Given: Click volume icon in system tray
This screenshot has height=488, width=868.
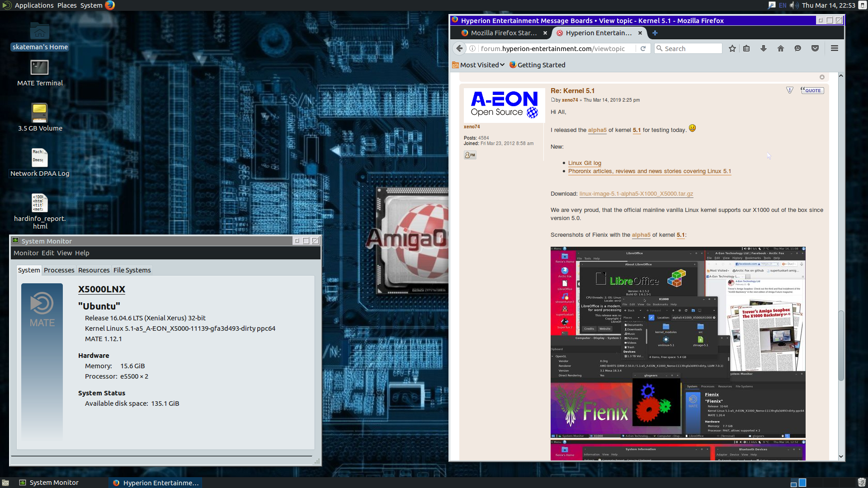Looking at the screenshot, I should tap(794, 5).
